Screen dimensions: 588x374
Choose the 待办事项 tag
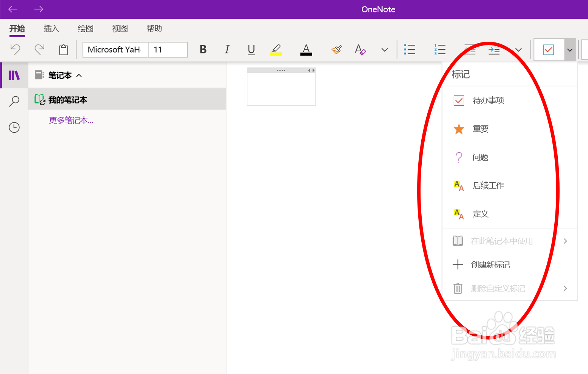point(510,100)
